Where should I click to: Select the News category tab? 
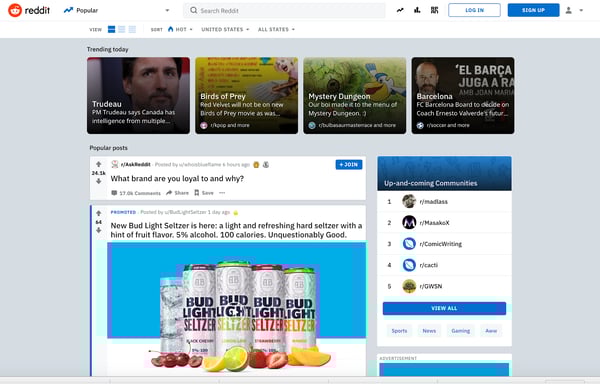coord(429,331)
